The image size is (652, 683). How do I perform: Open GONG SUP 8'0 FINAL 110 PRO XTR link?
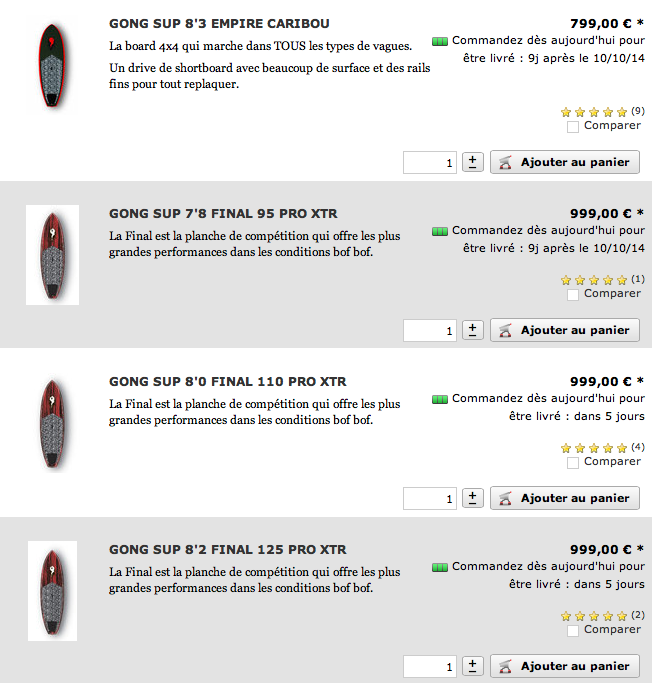[x=228, y=381]
